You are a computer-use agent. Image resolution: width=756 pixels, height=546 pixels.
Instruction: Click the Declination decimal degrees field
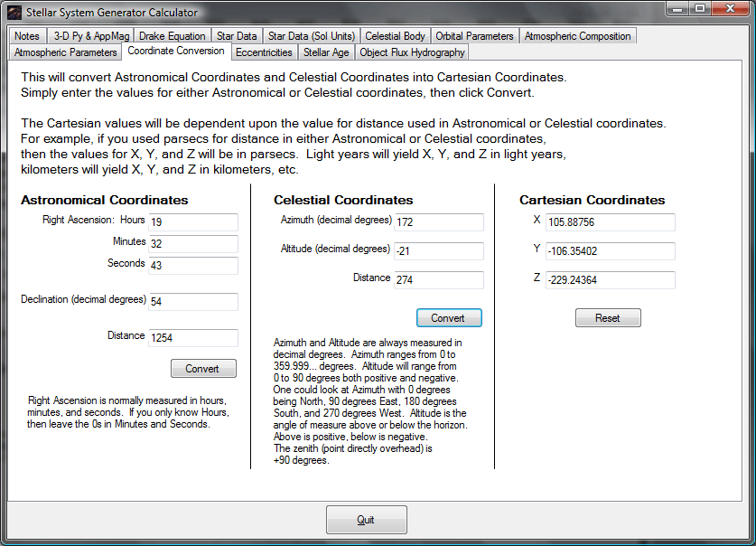coord(193,301)
